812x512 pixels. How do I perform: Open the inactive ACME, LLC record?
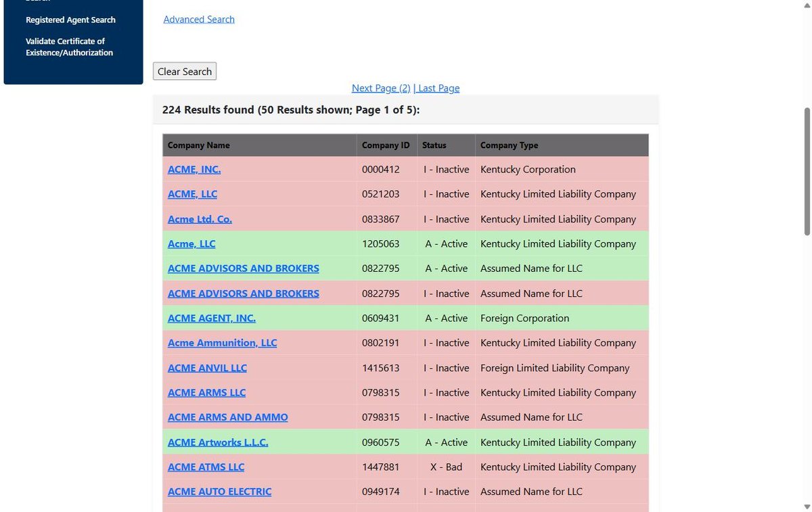point(192,194)
